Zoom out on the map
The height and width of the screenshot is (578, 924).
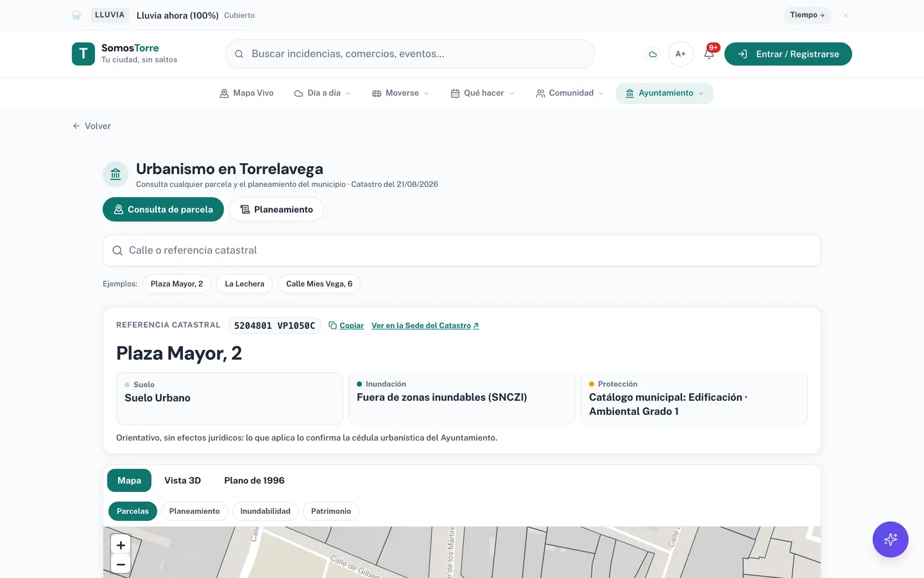121,565
